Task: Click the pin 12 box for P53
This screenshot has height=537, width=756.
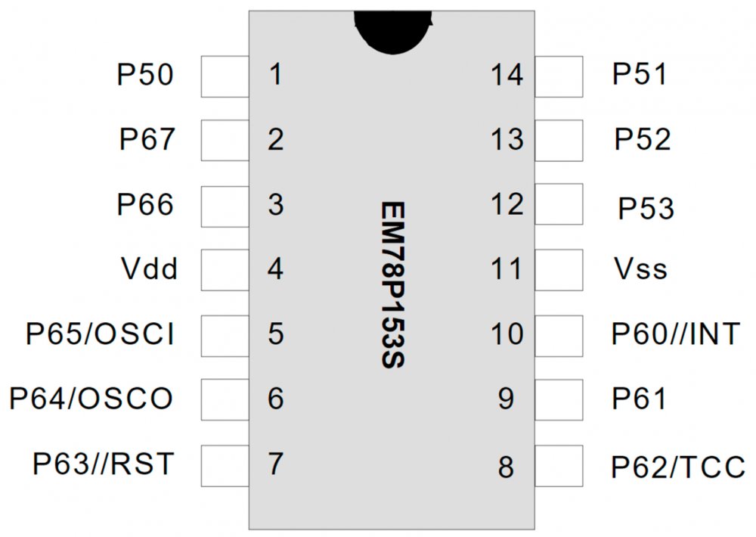Action: [x=559, y=206]
